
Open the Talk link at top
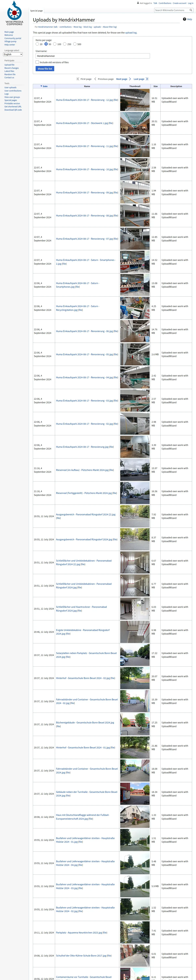155,3
